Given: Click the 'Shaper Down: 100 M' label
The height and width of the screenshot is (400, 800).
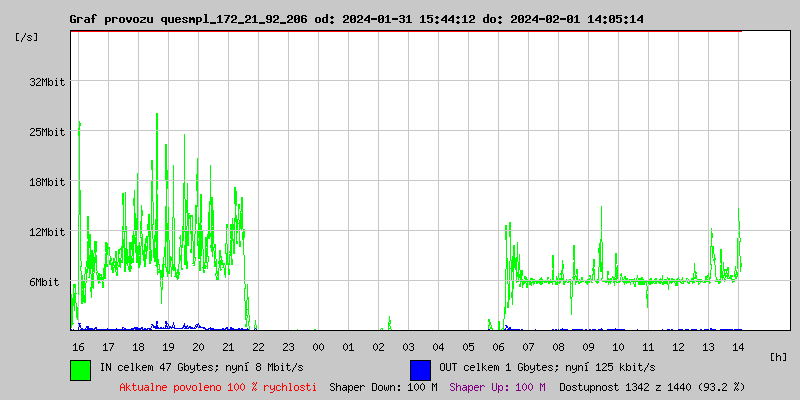Looking at the screenshot, I should (383, 387).
